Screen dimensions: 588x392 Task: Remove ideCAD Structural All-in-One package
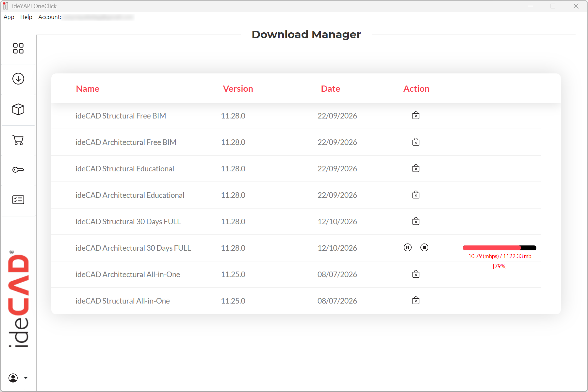416,301
